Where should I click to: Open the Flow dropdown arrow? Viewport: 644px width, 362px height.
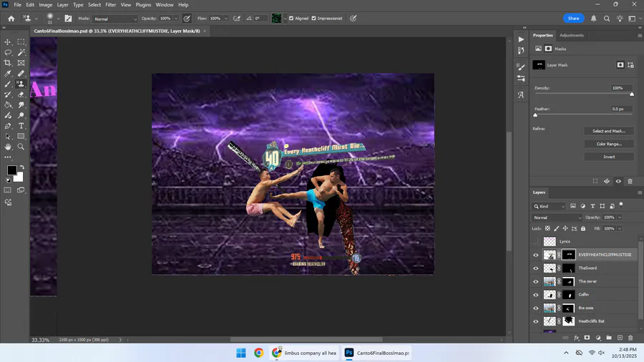(x=226, y=19)
